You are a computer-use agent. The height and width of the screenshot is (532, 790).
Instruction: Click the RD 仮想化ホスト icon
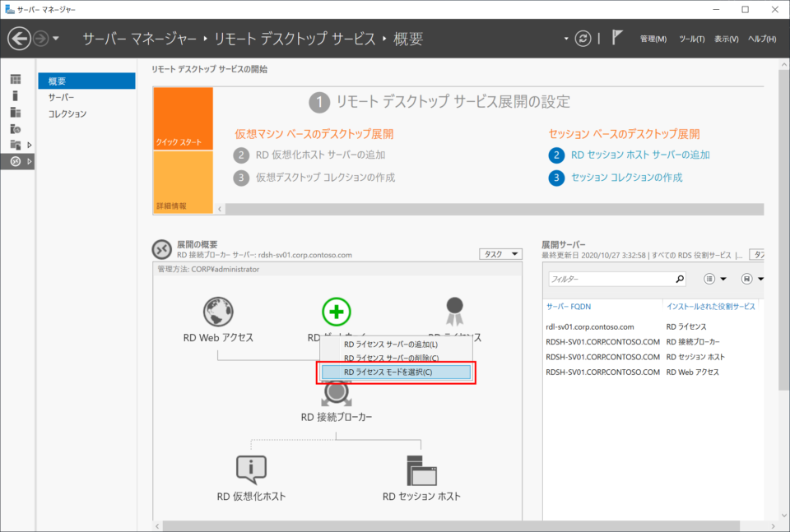point(251,470)
